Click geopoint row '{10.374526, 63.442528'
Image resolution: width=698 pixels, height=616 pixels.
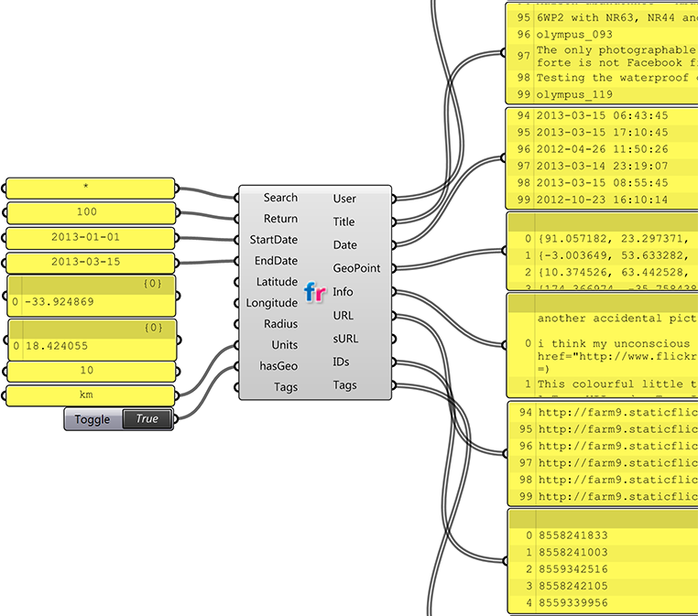pos(603,272)
